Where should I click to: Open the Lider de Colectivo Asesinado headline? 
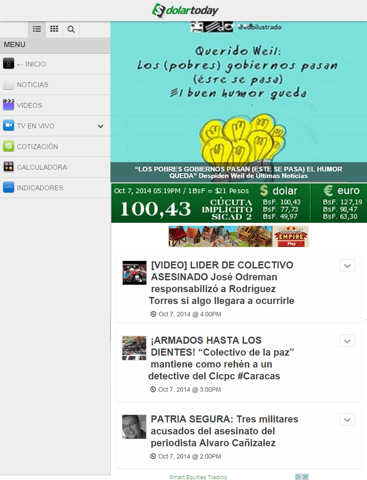pyautogui.click(x=222, y=283)
